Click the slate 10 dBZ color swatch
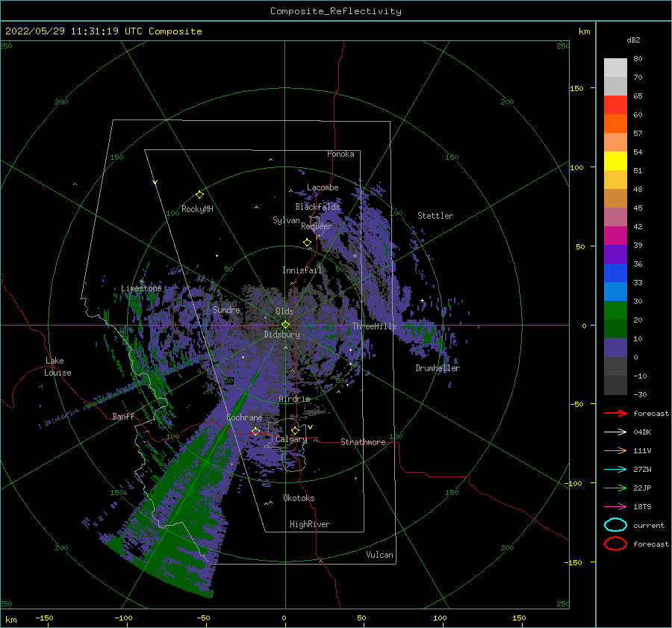The height and width of the screenshot is (628, 672). click(615, 348)
